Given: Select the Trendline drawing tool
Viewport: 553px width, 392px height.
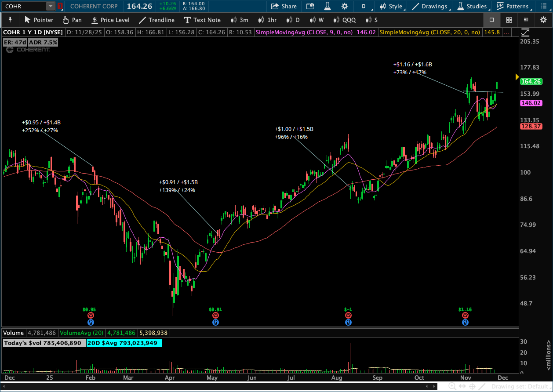Looking at the screenshot, I should pyautogui.click(x=156, y=20).
